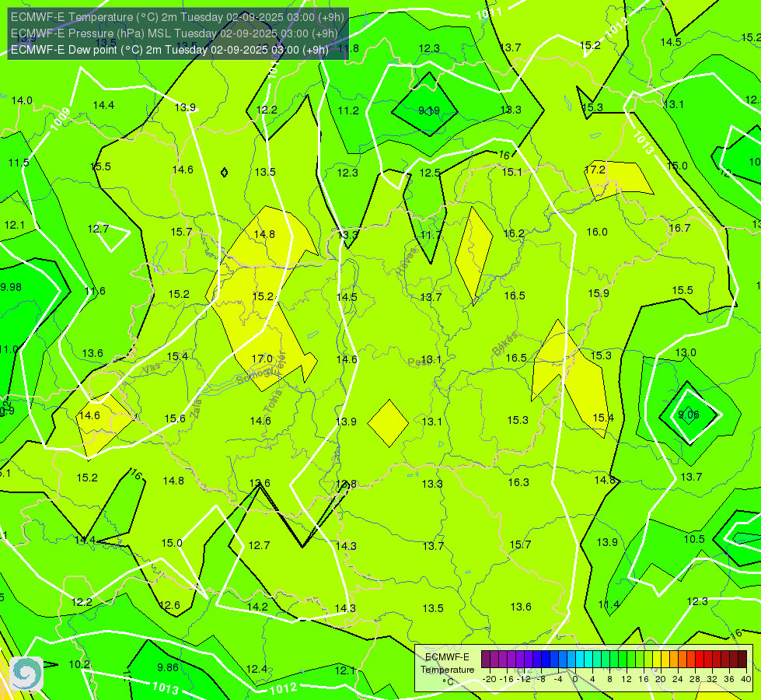The height and width of the screenshot is (700, 761).
Task: Click the 12.6 temperature value
Action: (169, 605)
